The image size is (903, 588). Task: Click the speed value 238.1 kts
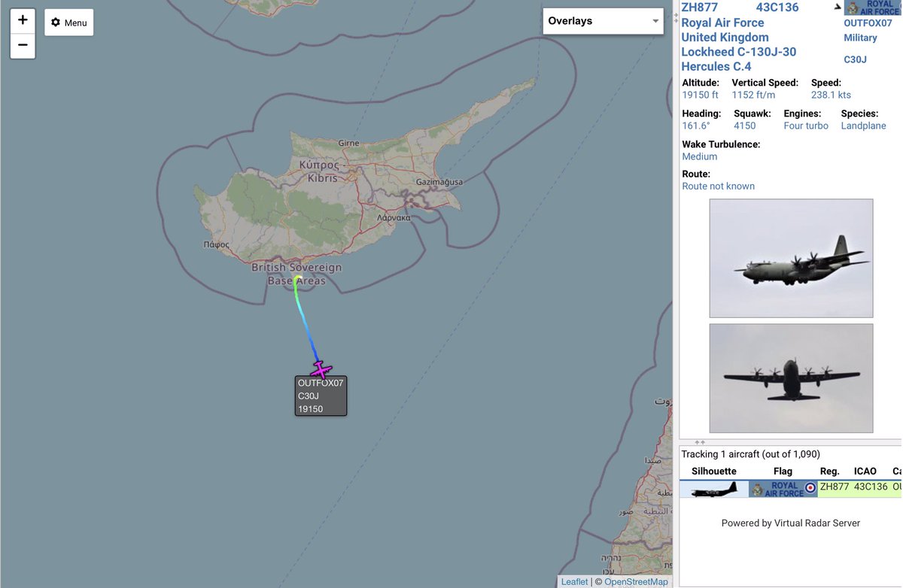tap(831, 95)
